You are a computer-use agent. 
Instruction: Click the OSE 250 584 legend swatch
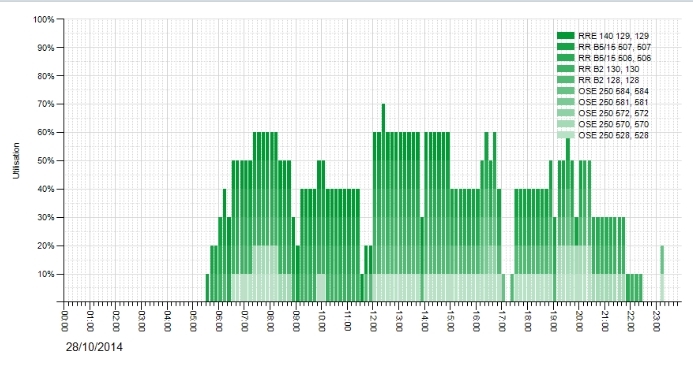tap(565, 91)
